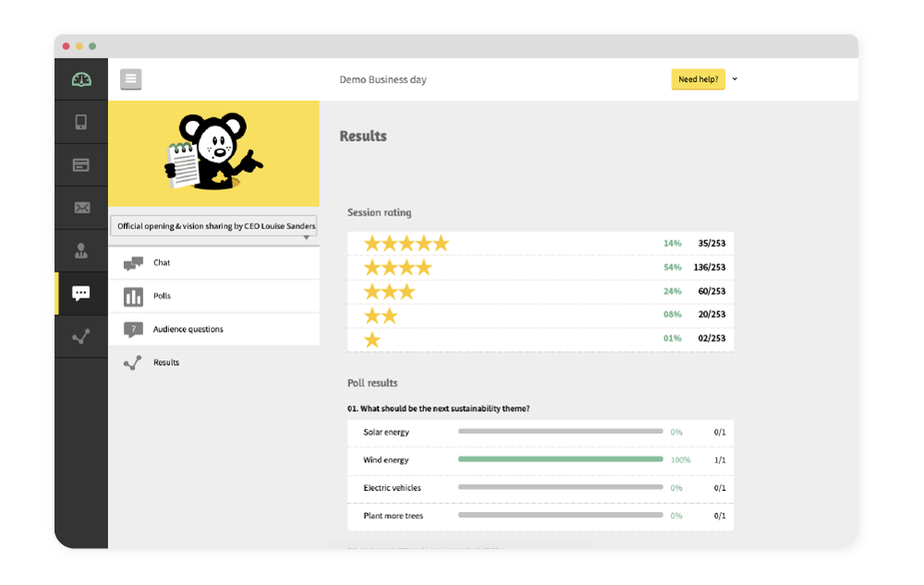Click the Electric vehicles progress bar

point(561,487)
